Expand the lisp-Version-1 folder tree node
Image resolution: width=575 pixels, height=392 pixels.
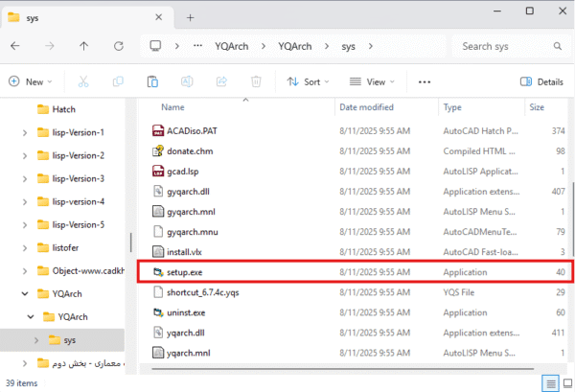[x=25, y=132]
